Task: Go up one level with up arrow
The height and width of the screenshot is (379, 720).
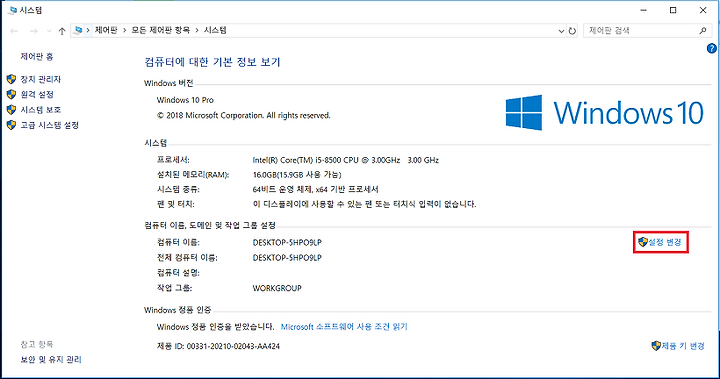Action: [x=62, y=31]
